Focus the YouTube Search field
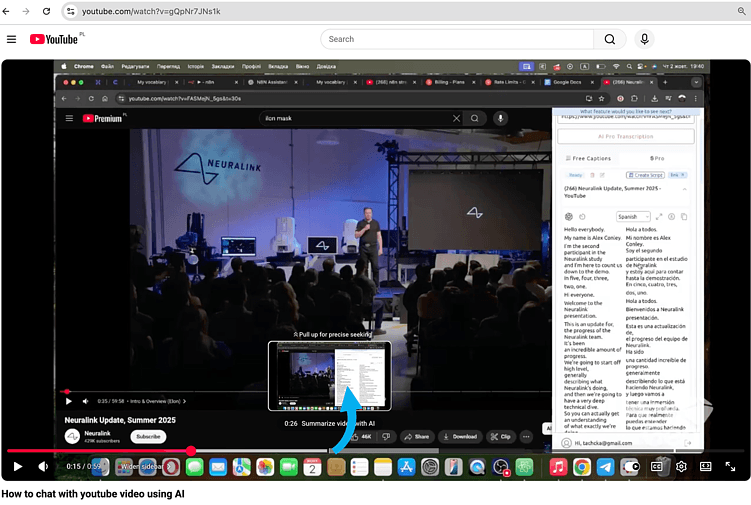 pyautogui.click(x=457, y=39)
